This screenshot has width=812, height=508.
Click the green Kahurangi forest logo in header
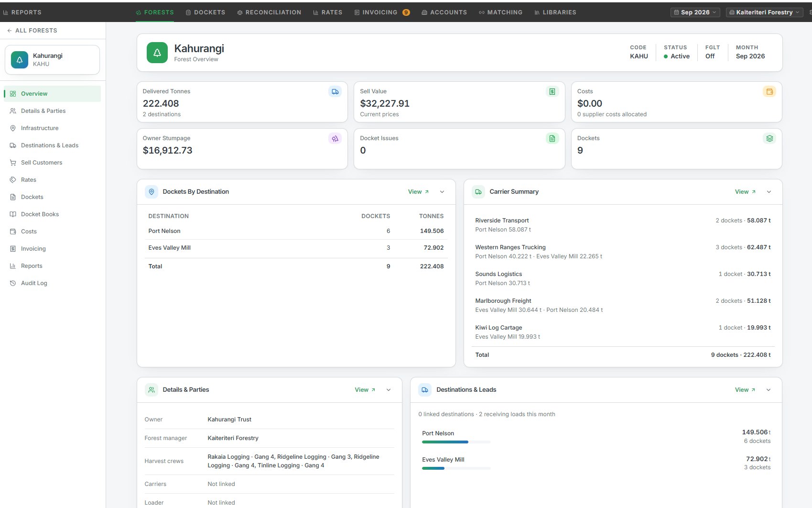tap(157, 53)
